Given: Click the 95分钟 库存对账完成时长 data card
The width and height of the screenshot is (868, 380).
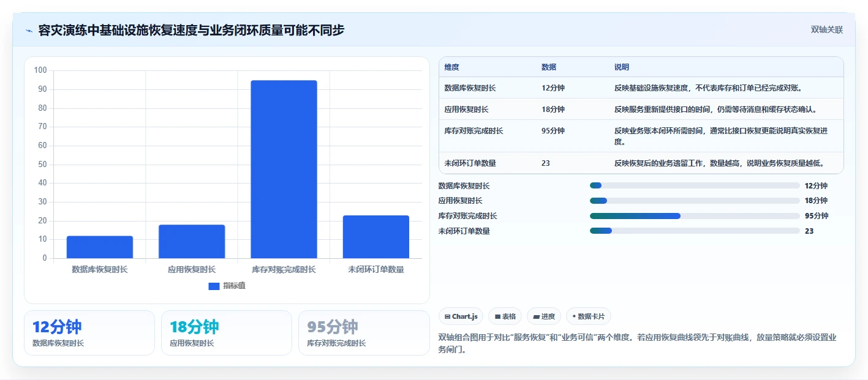Looking at the screenshot, I should 364,333.
